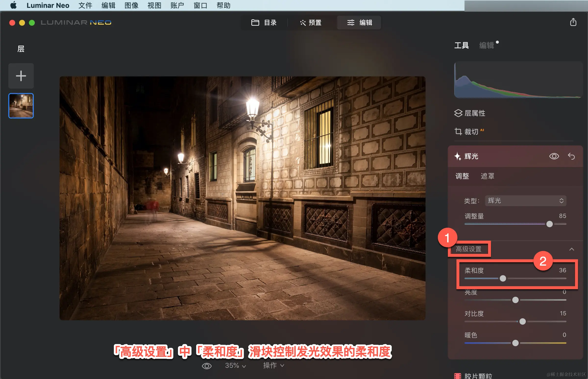The height and width of the screenshot is (379, 588).
Task: Open the 操作 actions dropdown
Action: click(x=273, y=366)
